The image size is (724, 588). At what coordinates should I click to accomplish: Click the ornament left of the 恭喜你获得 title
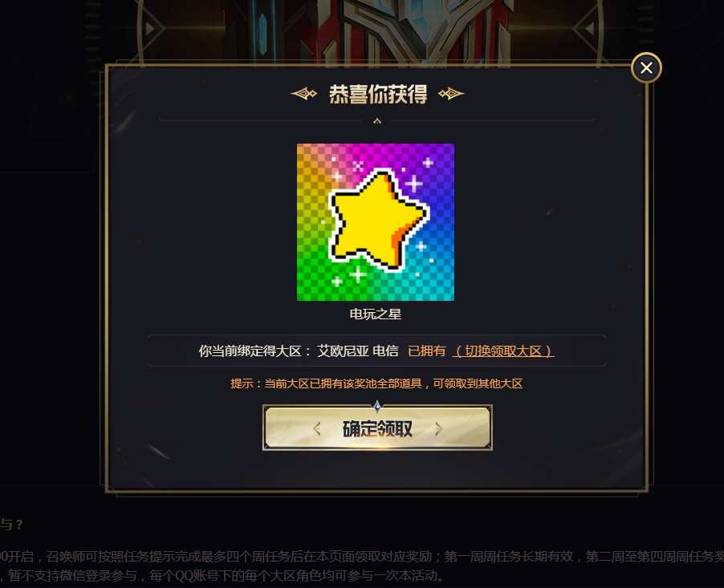tap(304, 94)
